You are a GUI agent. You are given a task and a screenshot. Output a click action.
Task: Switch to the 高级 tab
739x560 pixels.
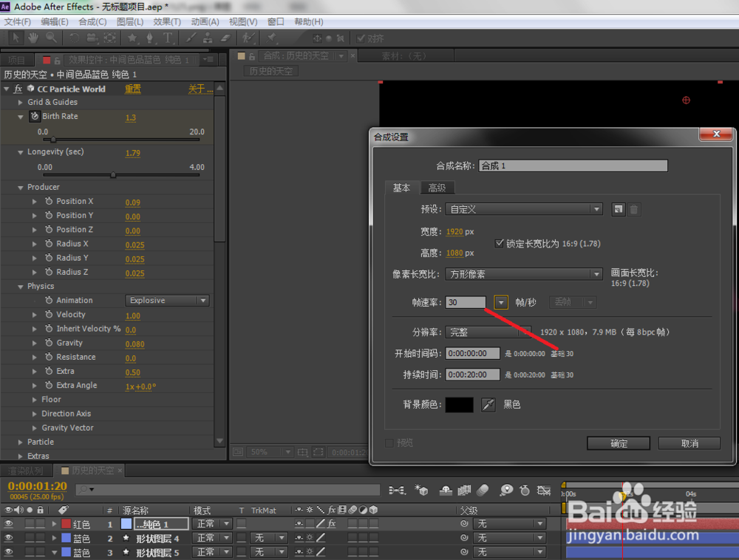[x=437, y=188]
